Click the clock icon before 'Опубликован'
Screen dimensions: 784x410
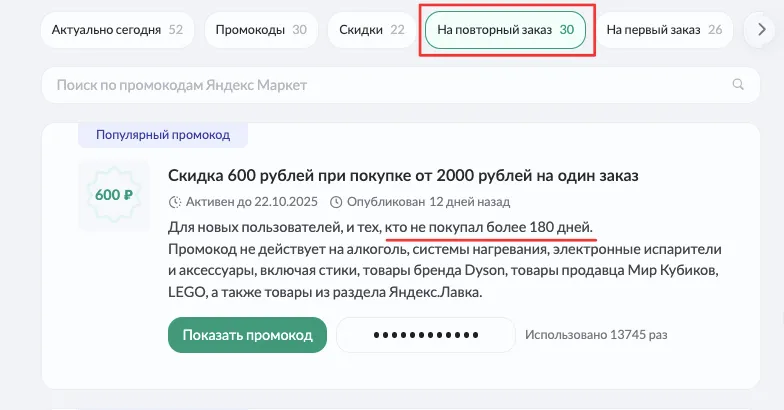[x=336, y=201]
